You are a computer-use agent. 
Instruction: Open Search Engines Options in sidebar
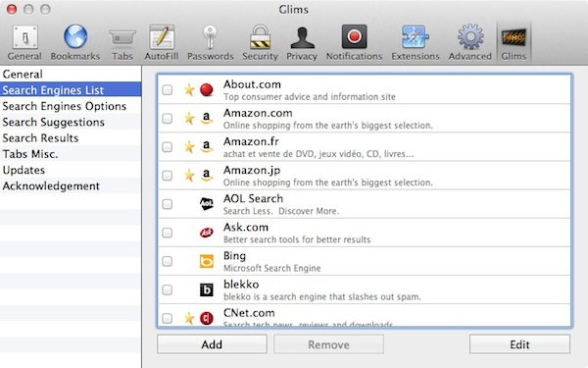pyautogui.click(x=71, y=106)
